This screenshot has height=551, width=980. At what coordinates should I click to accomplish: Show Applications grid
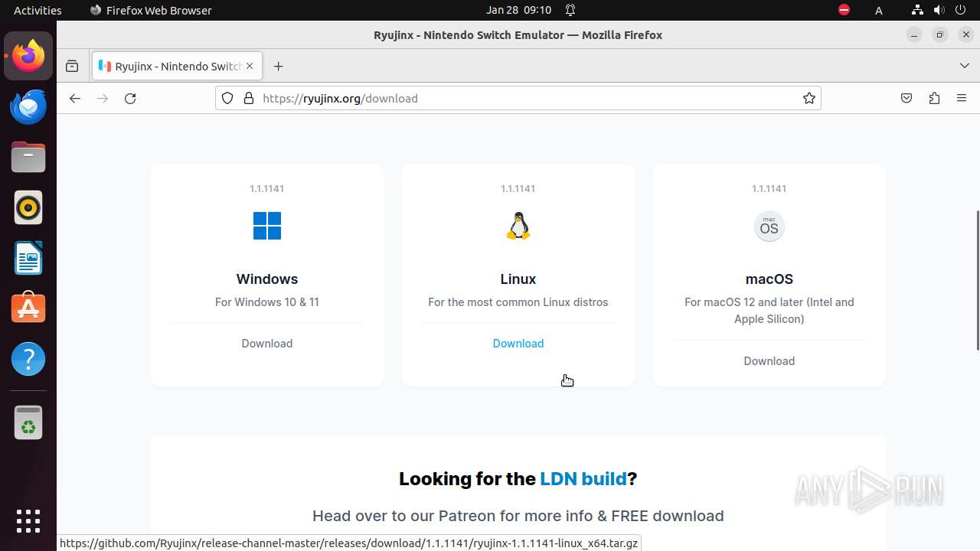tap(28, 520)
